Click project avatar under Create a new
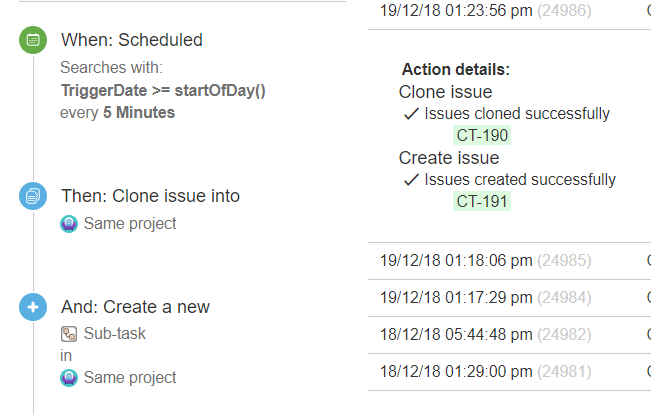651x415 pixels. click(x=69, y=378)
